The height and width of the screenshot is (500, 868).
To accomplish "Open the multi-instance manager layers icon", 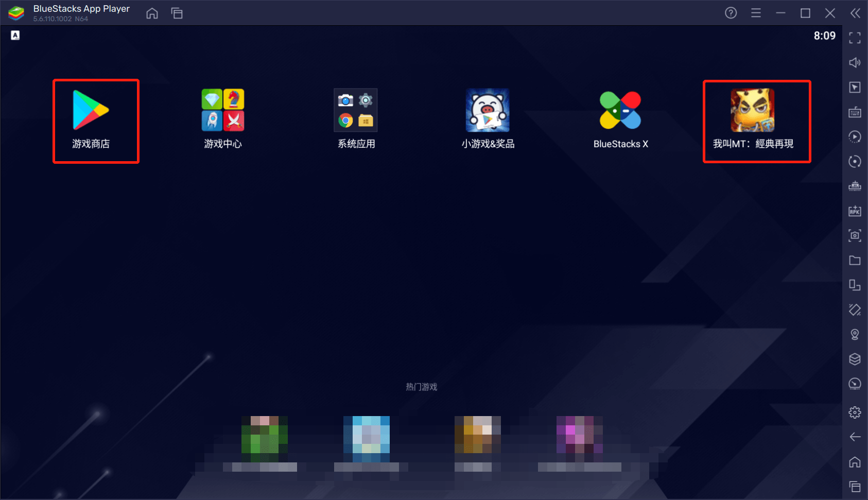I will pos(855,359).
